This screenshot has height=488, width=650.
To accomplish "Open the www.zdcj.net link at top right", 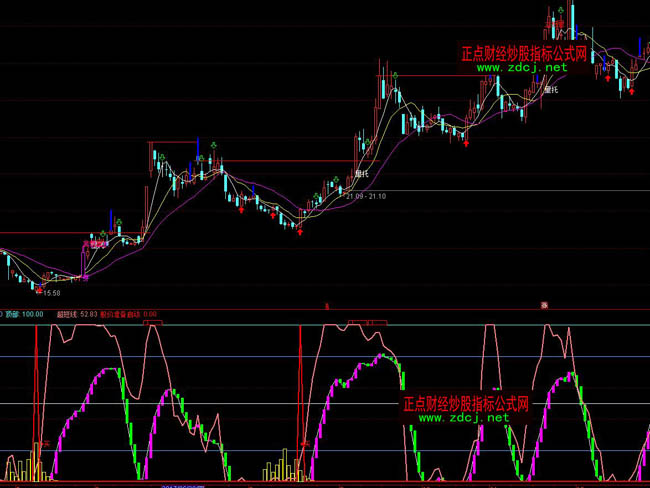I will [x=529, y=67].
